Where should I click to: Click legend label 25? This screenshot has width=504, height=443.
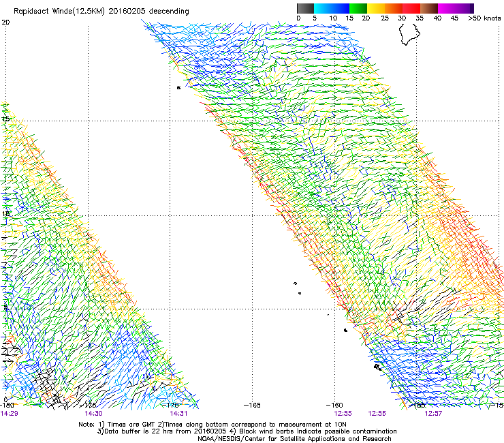tap(385, 18)
